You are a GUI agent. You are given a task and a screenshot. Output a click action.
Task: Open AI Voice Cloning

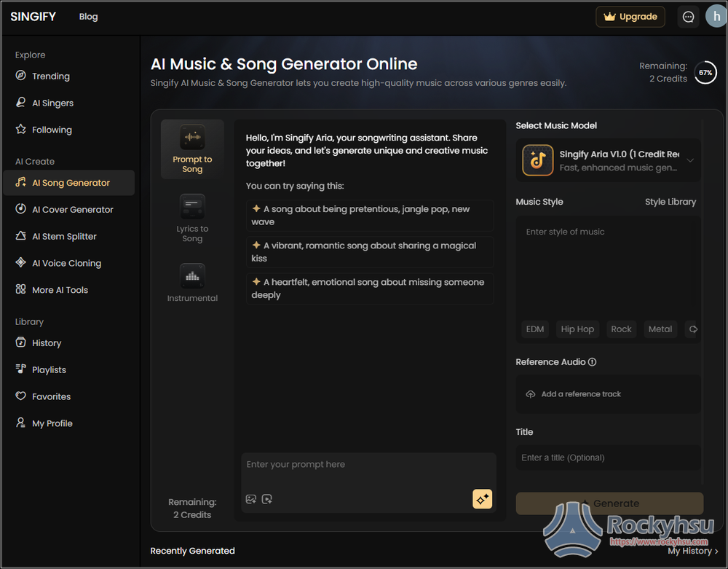click(58, 263)
